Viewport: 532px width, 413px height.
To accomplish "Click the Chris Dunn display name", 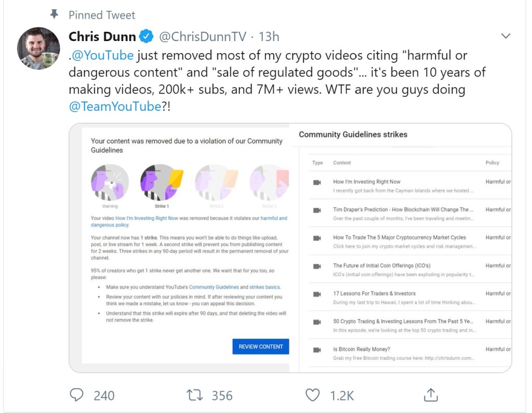I will click(102, 36).
